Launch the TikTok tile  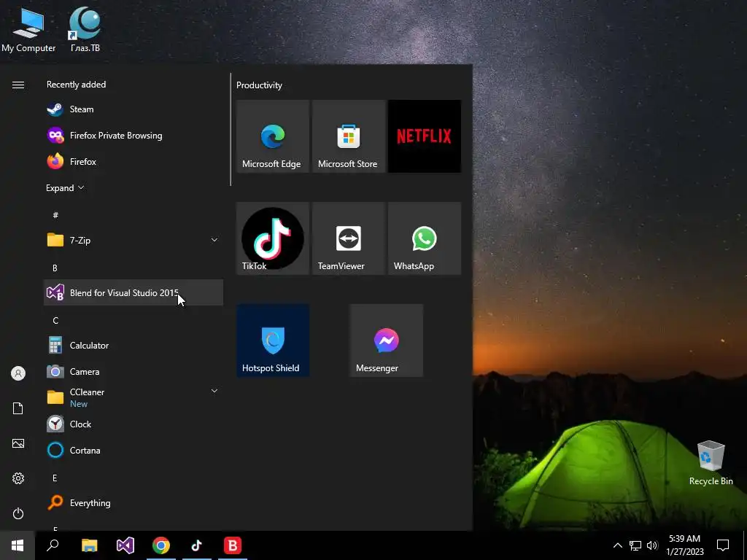pyautogui.click(x=273, y=238)
